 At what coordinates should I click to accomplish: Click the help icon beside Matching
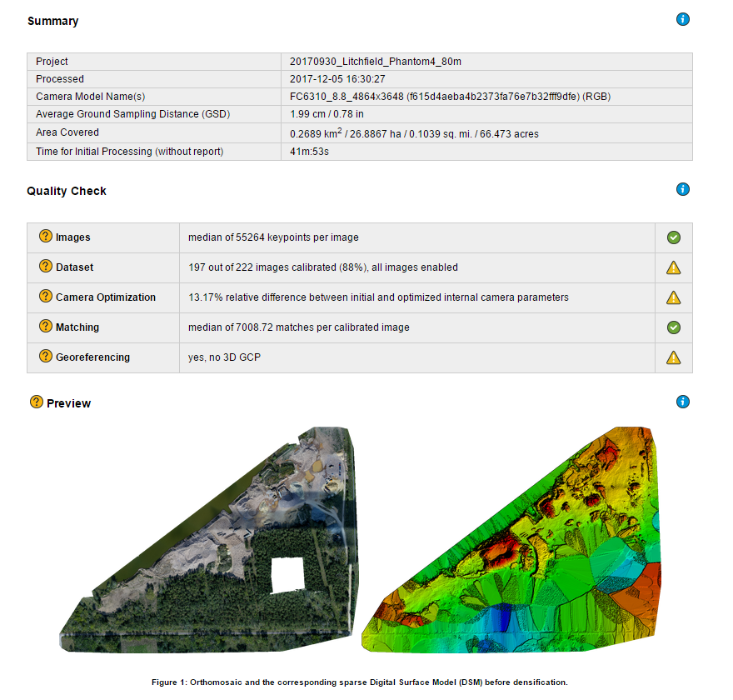point(45,326)
